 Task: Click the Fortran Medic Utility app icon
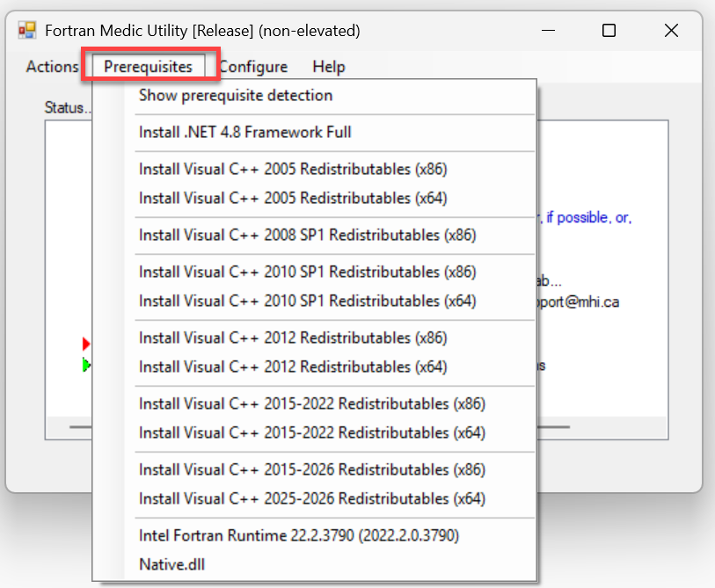click(x=27, y=31)
